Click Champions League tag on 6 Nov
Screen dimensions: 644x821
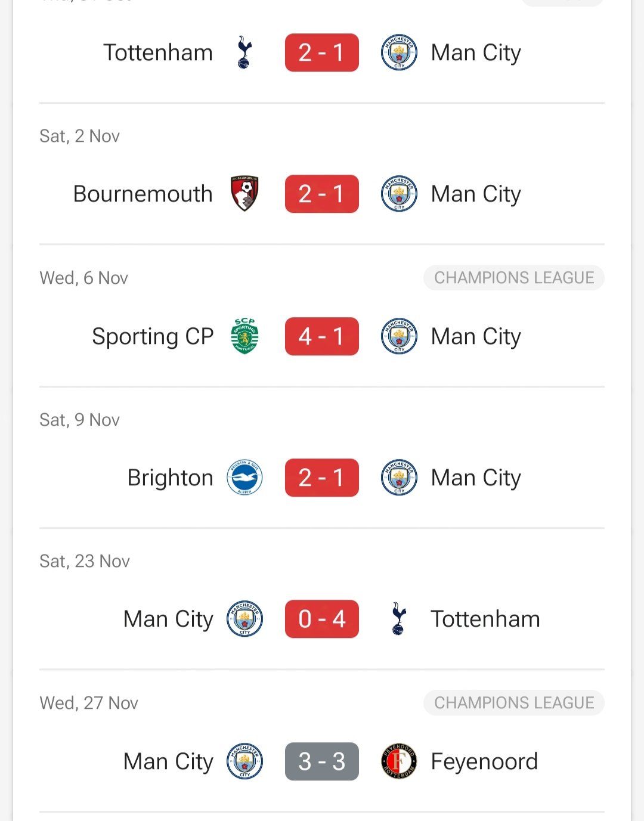514,278
